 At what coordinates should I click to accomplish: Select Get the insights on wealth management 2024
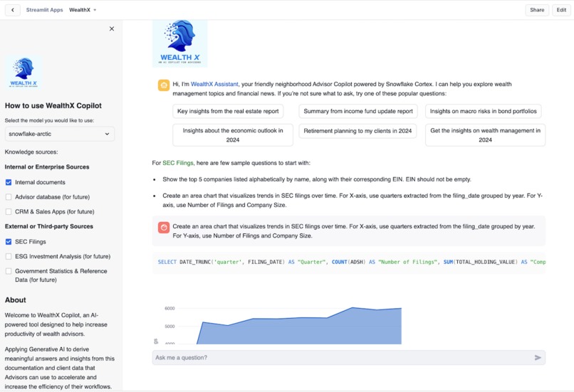click(486, 135)
